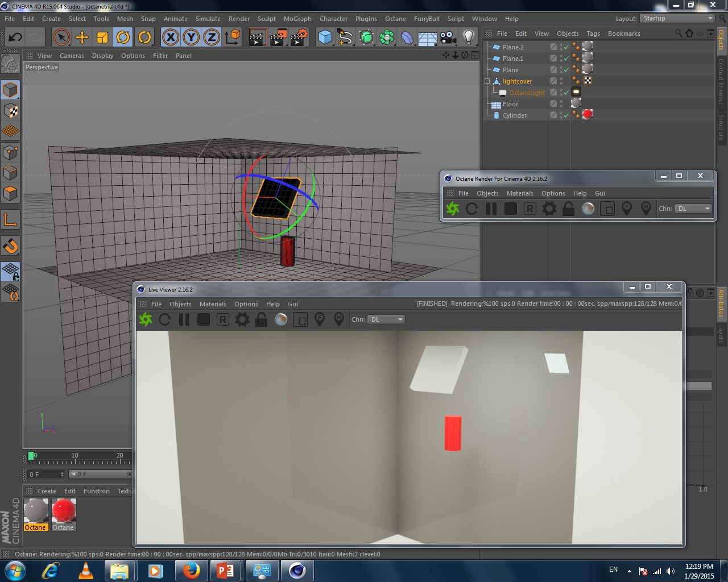Add a Camera object from toolbar
Viewport: 728px width, 582px height.
[448, 38]
